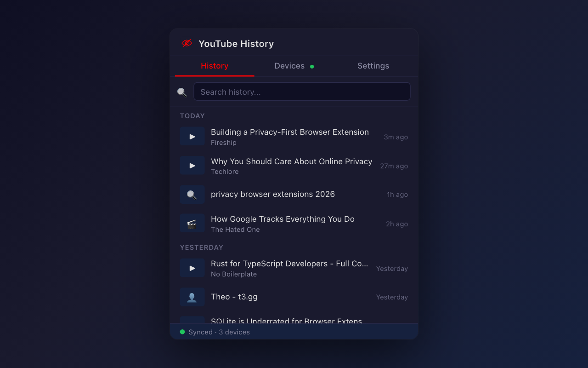Click the 3m ago timestamp
Image resolution: width=588 pixels, height=368 pixels.
tap(396, 137)
